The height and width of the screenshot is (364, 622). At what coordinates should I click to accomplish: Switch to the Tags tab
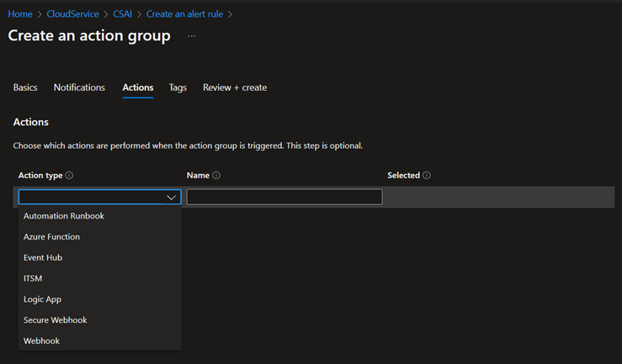coord(178,87)
